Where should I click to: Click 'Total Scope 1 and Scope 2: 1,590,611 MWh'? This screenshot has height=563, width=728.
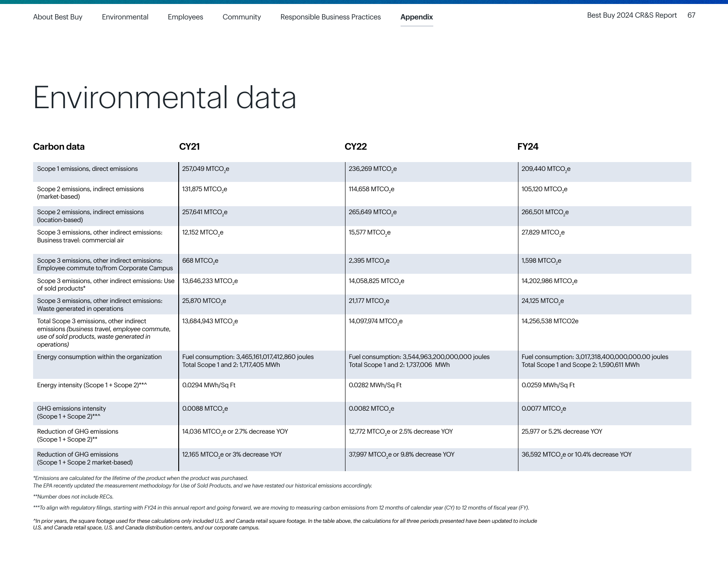tap(581, 365)
